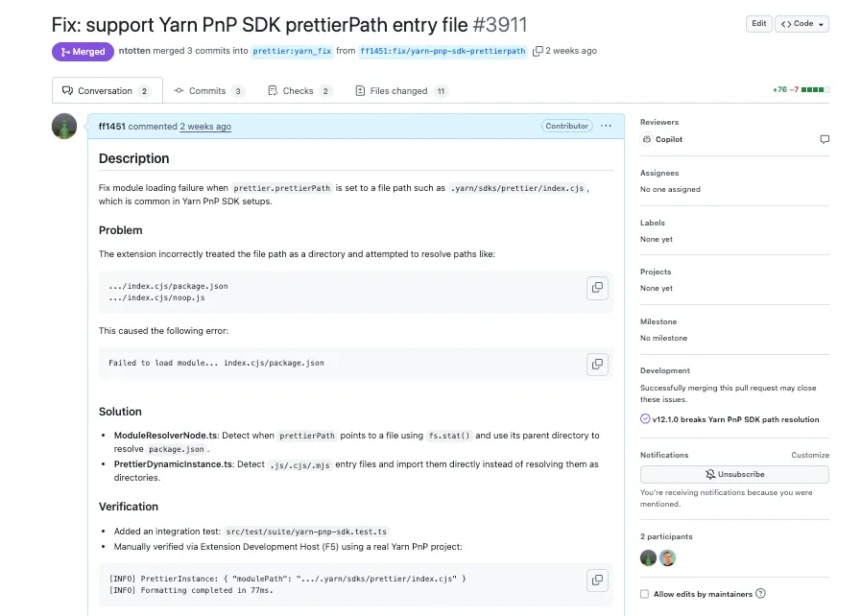Screen dimensions: 861x616
Task: Open the Checks tab
Action: click(299, 90)
